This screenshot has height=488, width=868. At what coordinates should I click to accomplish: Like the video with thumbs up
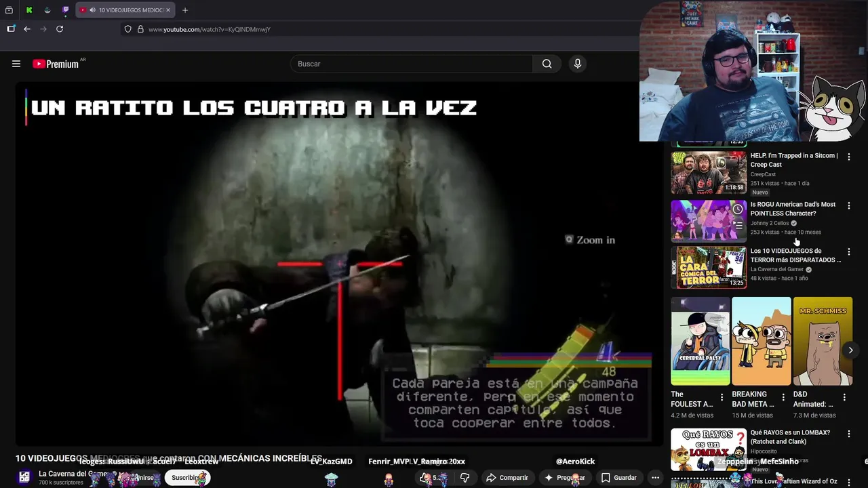433,477
